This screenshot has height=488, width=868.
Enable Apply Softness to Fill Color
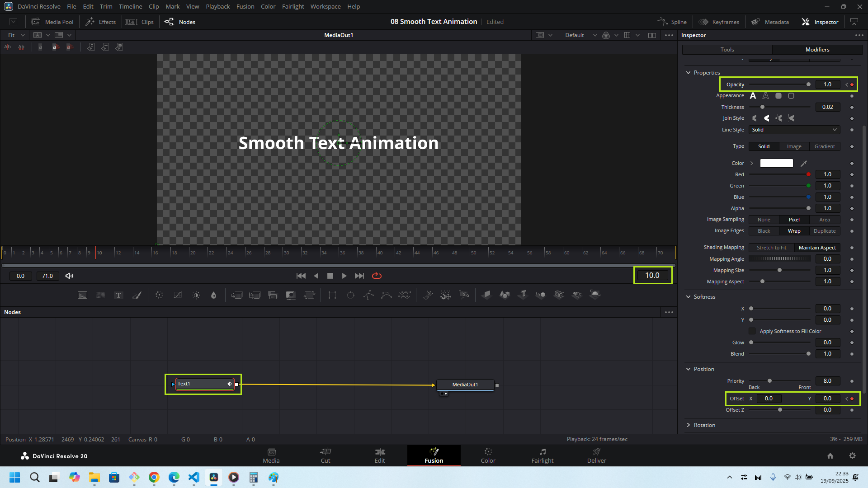pos(752,331)
